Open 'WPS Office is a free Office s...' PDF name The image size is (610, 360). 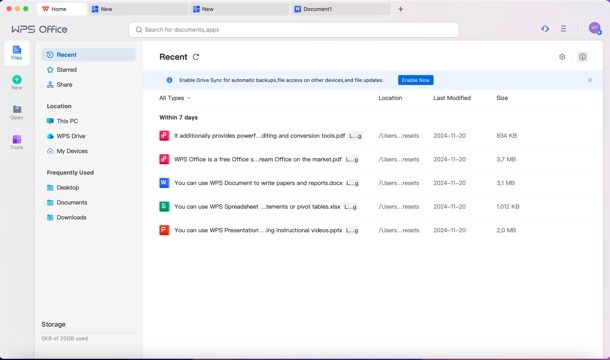(x=258, y=159)
